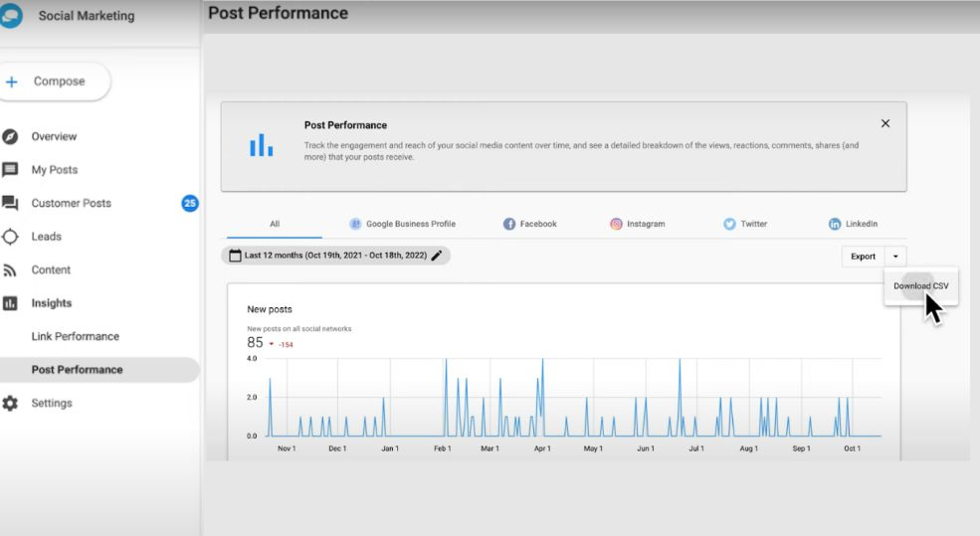Click the Social Marketing logo icon
The height and width of the screenshot is (536, 980).
click(x=10, y=15)
